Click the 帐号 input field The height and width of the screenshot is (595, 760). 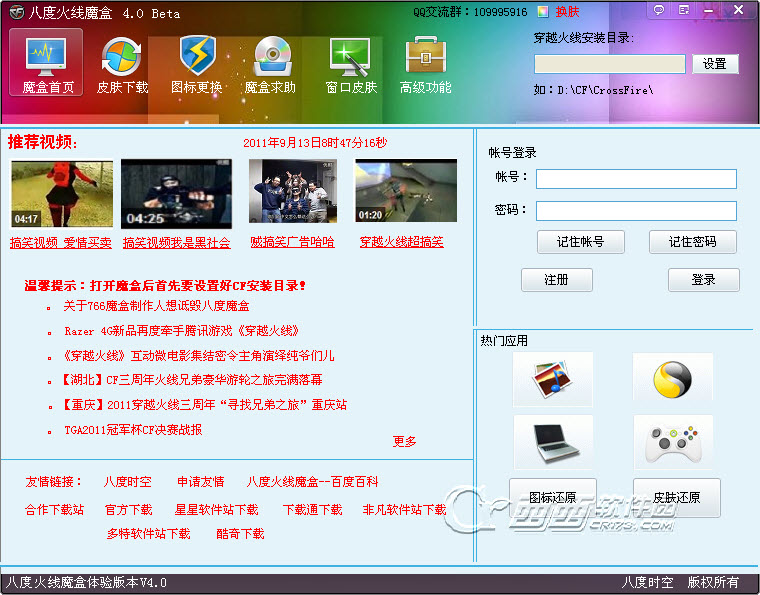[636, 179]
